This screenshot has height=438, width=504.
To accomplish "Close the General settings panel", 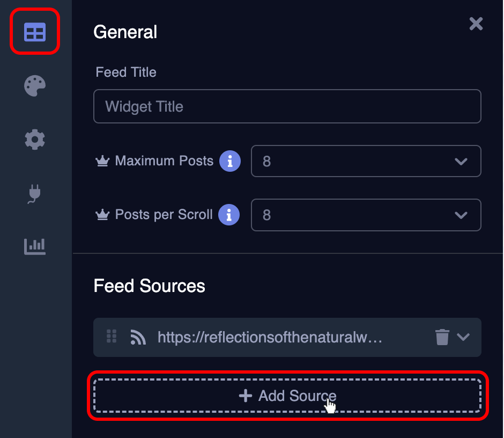I will coord(476,24).
